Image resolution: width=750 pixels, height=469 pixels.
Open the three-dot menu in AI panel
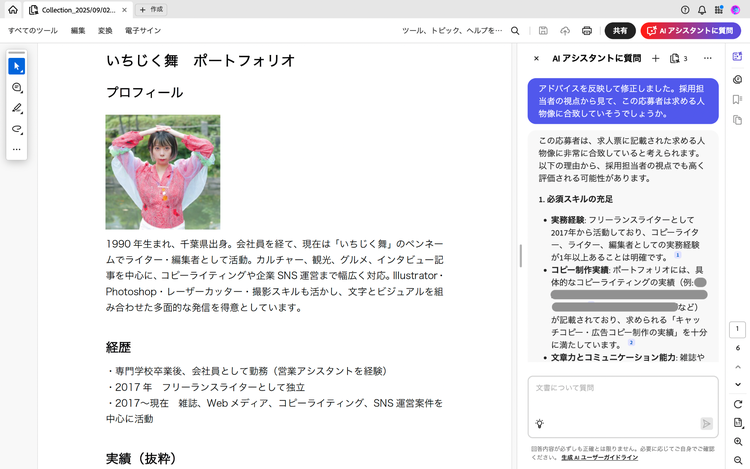coord(708,58)
